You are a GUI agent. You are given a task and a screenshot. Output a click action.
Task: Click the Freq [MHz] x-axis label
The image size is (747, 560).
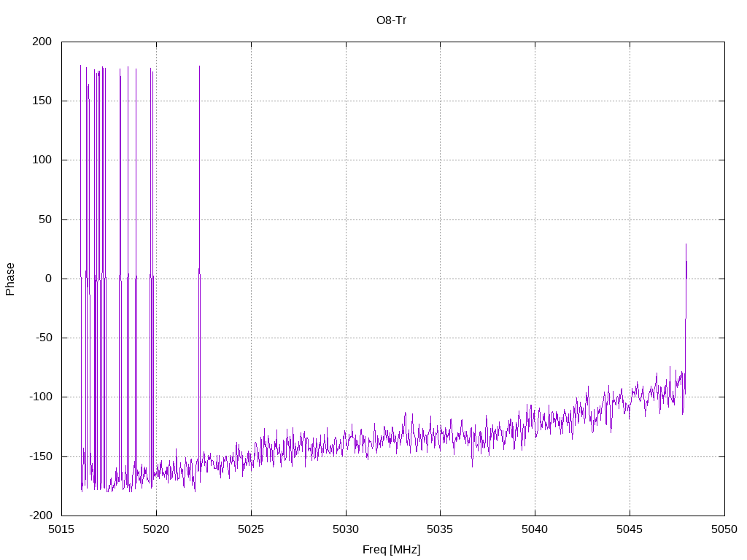391,550
